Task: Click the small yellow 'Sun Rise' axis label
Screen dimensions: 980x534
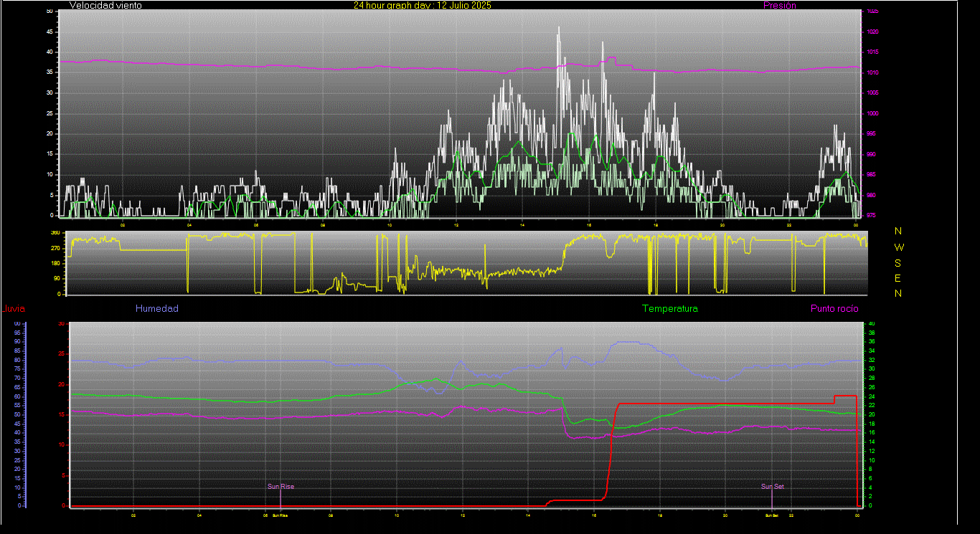Action: point(281,515)
